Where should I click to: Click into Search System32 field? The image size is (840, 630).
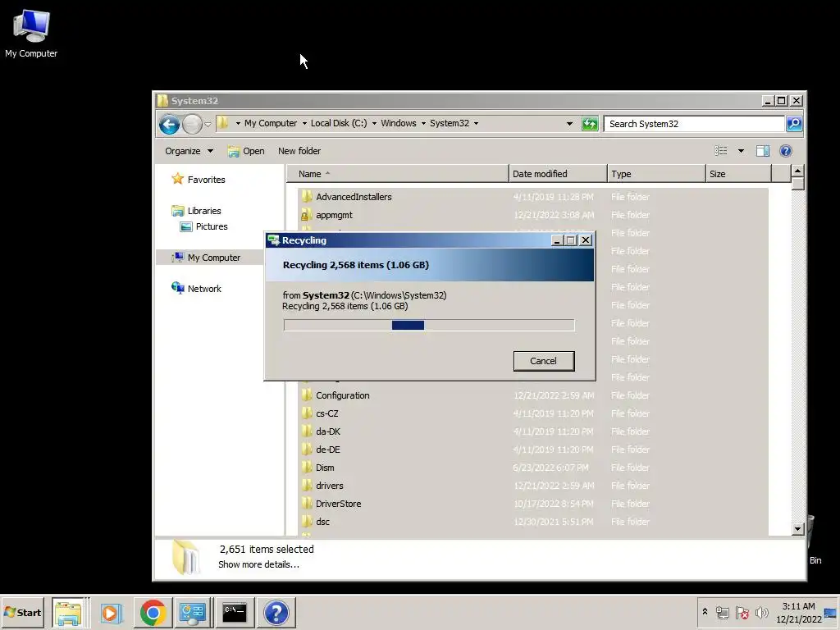click(694, 124)
